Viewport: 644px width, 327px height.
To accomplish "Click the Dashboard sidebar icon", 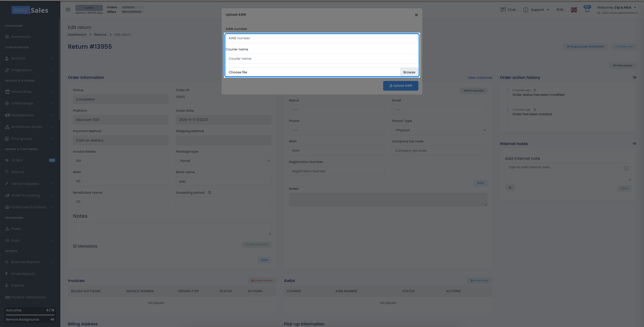I will tap(7, 37).
